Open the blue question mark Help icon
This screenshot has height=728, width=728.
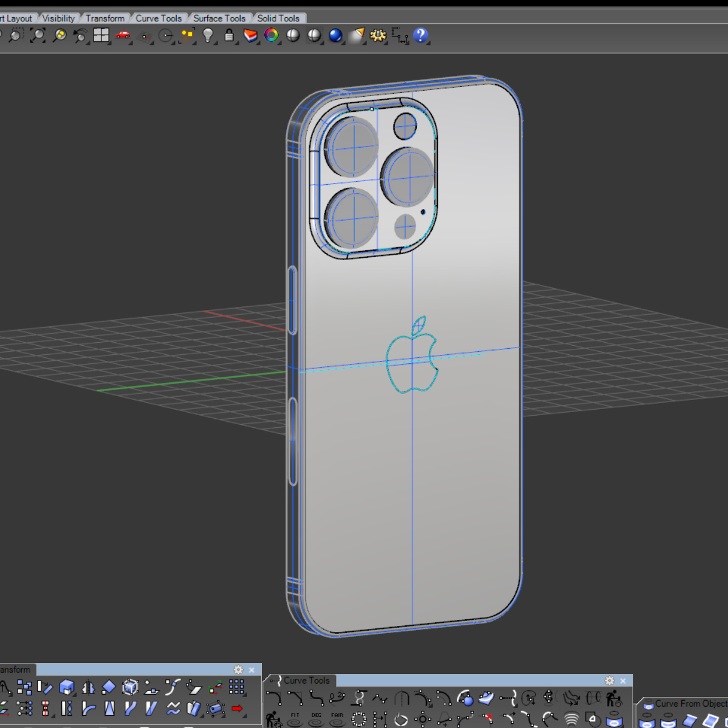[x=420, y=35]
